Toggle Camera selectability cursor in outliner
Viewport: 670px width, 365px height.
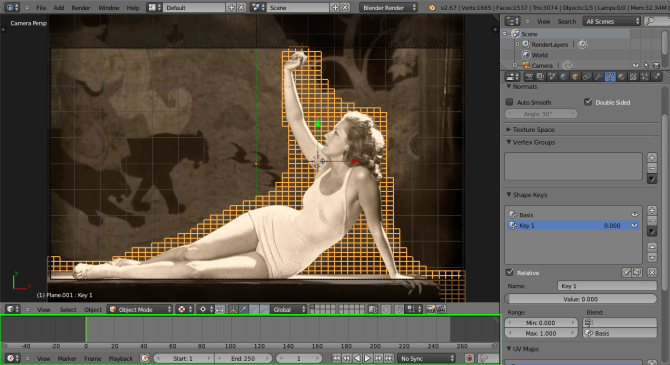pos(646,65)
